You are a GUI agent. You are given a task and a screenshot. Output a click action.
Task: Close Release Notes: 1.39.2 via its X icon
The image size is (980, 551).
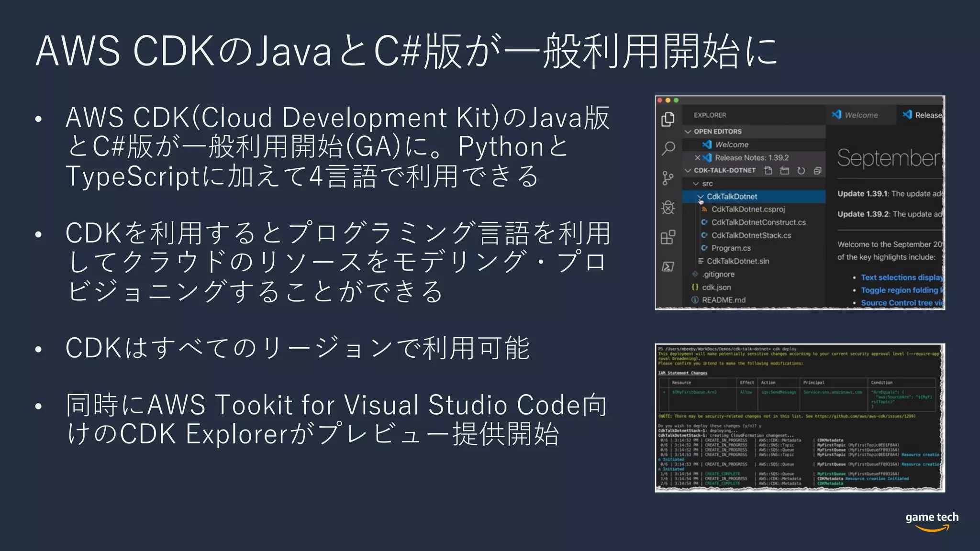coord(697,158)
